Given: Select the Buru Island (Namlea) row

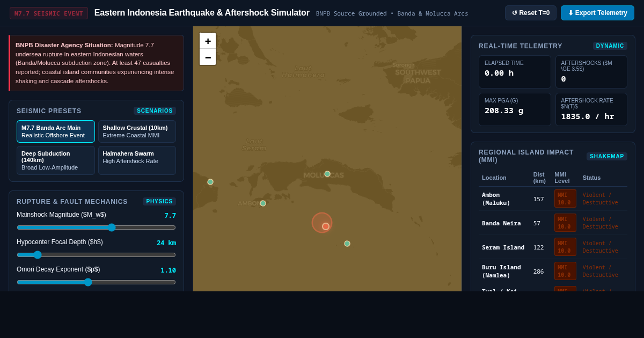Looking at the screenshot, I should click(553, 271).
